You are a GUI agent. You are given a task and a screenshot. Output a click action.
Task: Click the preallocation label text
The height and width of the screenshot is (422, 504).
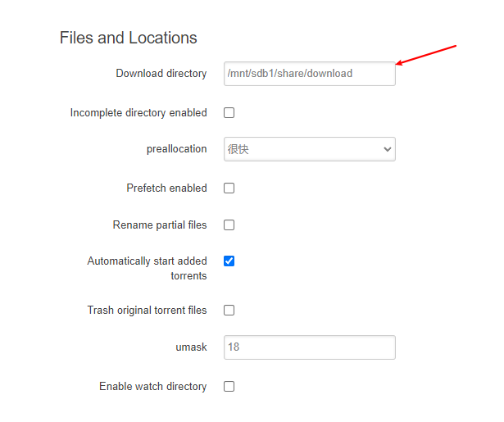pyautogui.click(x=177, y=149)
